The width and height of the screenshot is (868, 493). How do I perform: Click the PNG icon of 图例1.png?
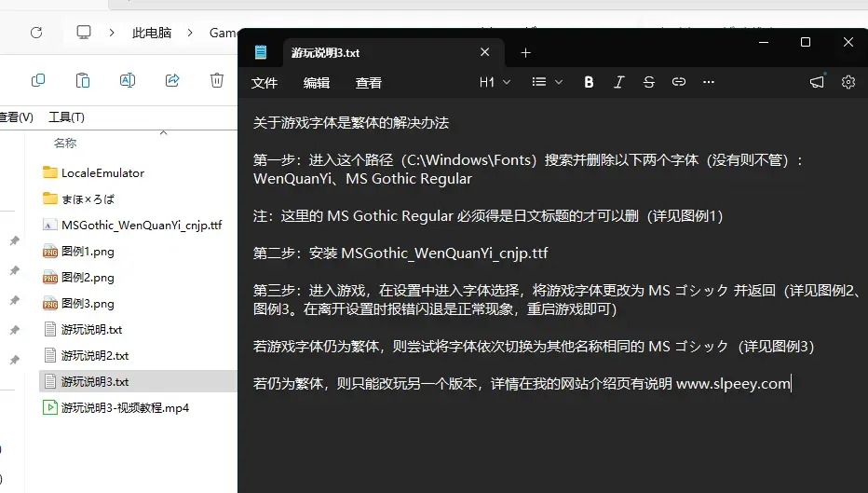tap(50, 251)
